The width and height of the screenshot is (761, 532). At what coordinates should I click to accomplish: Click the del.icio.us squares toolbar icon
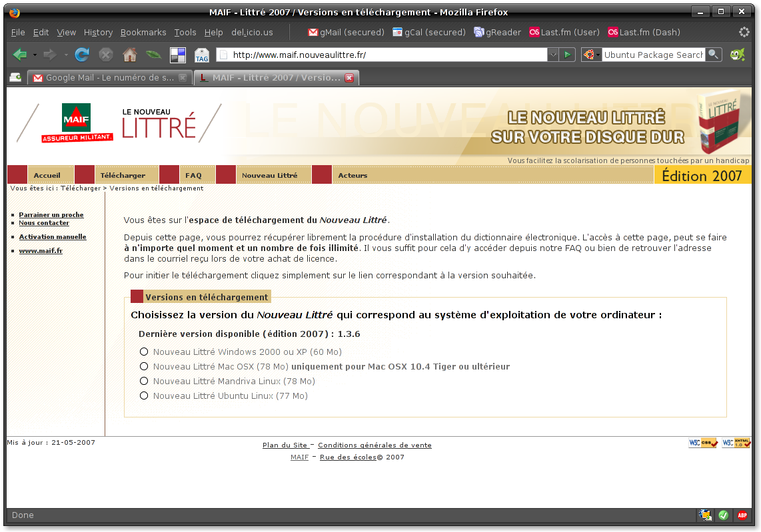click(x=178, y=55)
